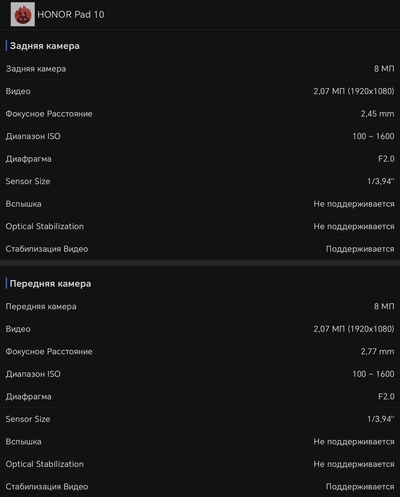
Task: Click the rear Видео 1920x1080 row
Action: (x=200, y=91)
